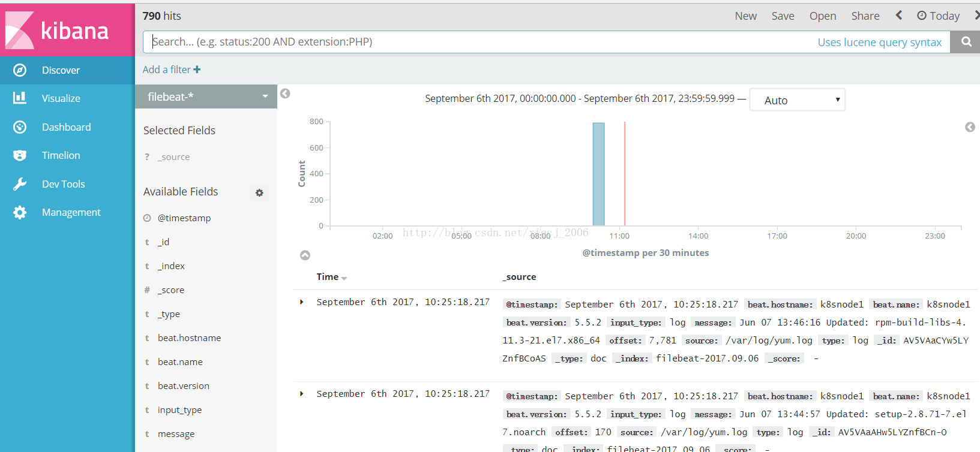Click the _source column header
This screenshot has height=452, width=980.
click(x=519, y=277)
